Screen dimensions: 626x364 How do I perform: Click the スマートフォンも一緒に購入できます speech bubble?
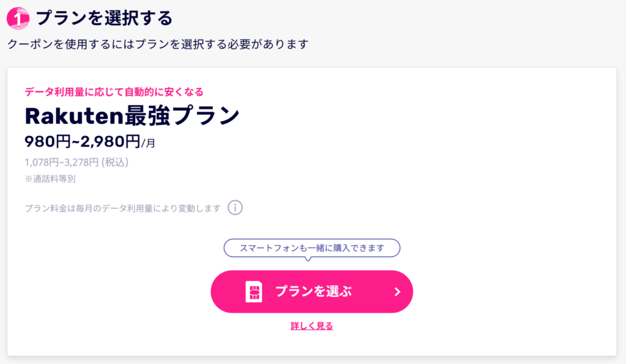point(312,249)
